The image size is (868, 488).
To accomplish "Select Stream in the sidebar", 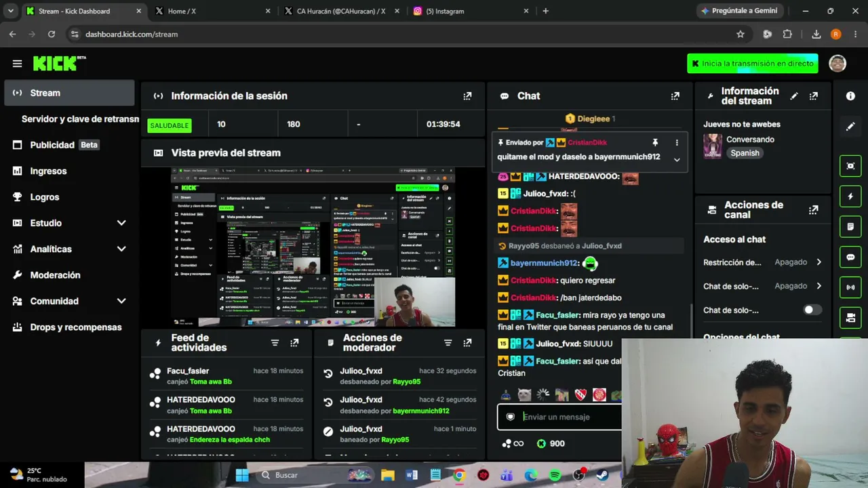I will [x=69, y=93].
